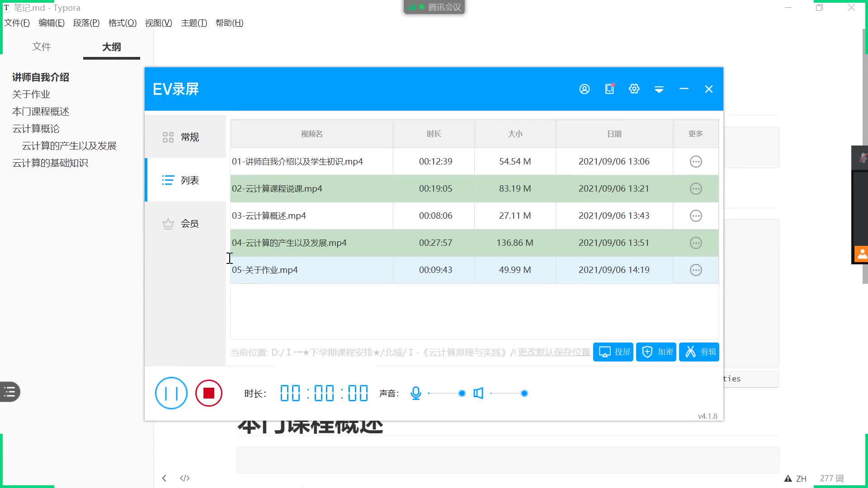This screenshot has height=488, width=868.
Task: Toggle the microphone icon
Action: point(416,393)
